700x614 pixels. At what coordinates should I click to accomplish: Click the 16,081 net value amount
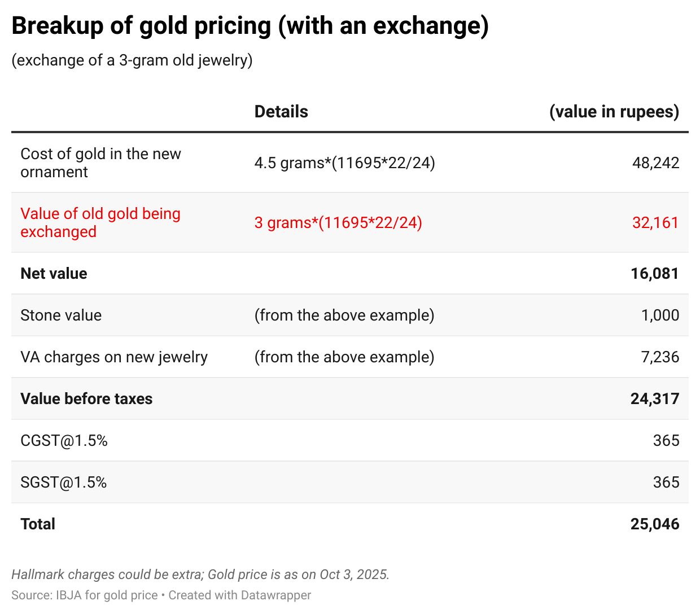655,274
